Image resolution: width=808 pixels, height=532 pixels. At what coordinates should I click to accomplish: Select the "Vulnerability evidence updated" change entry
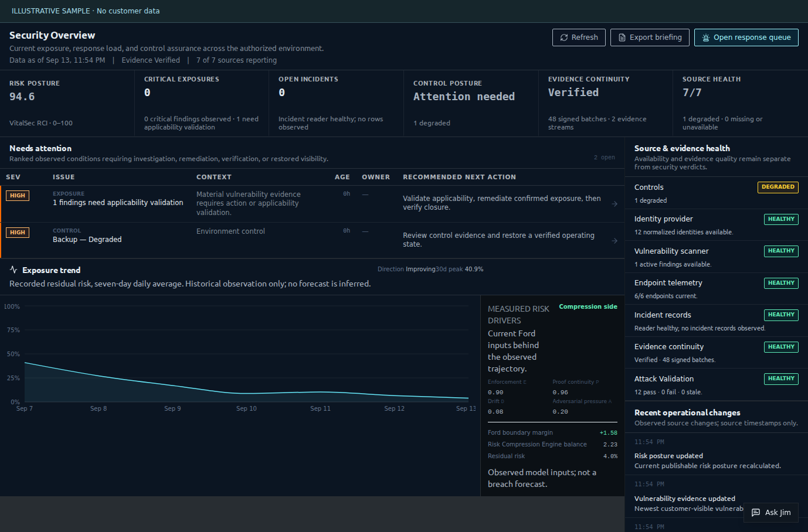coord(685,499)
